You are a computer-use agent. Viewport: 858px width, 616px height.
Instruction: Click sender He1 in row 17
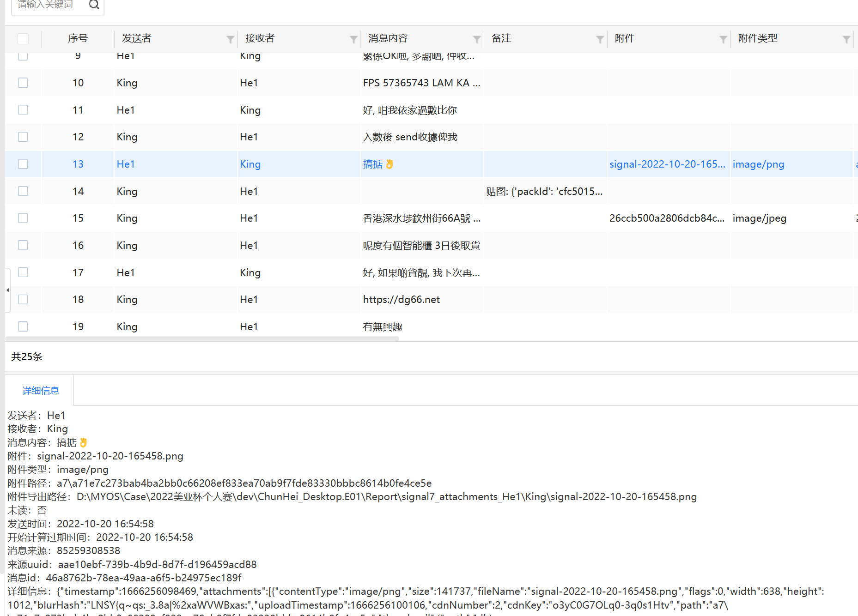click(x=126, y=273)
